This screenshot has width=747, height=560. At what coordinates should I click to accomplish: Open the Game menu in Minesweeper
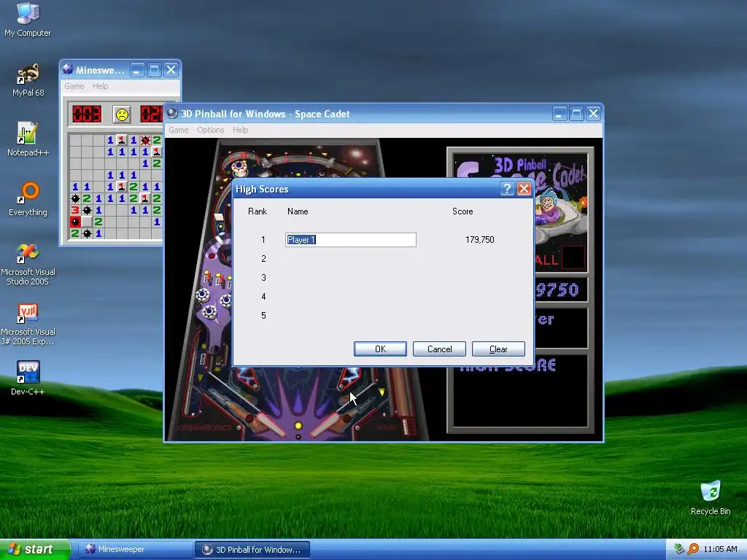pyautogui.click(x=74, y=86)
